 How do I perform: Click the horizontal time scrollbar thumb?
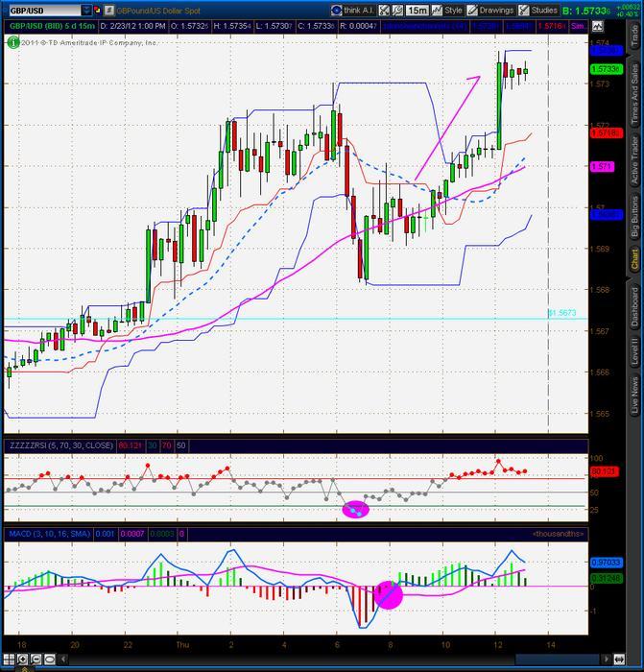pyautogui.click(x=557, y=660)
